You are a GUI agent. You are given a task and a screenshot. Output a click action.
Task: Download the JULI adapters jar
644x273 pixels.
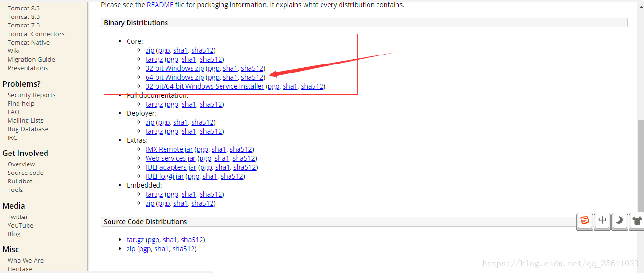(171, 167)
